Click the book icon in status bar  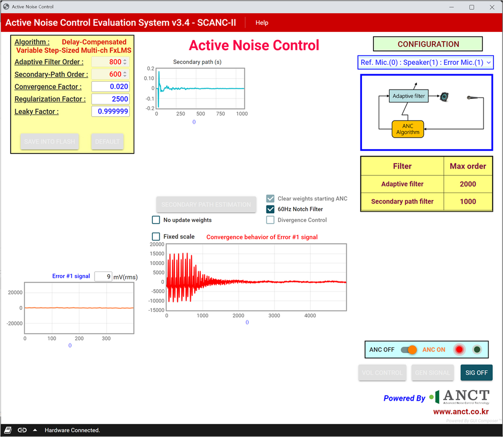point(8,430)
